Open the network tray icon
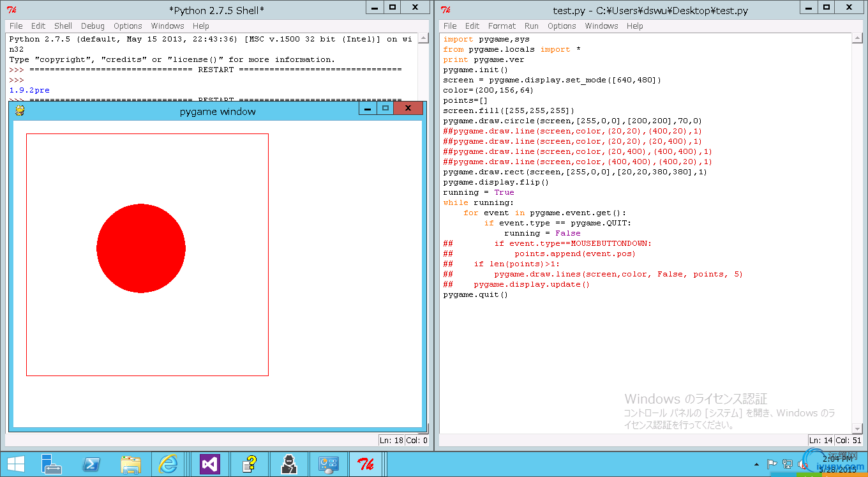The width and height of the screenshot is (868, 477). coord(788,464)
